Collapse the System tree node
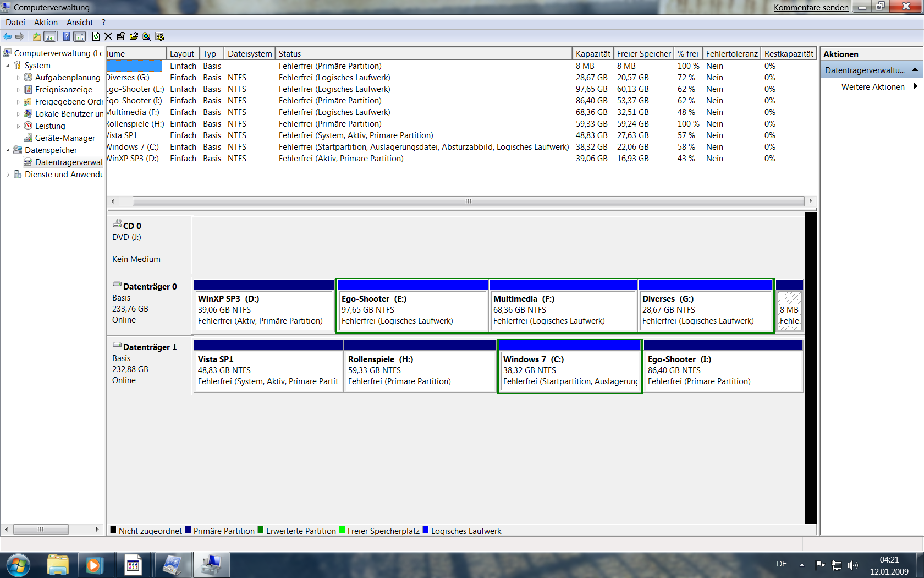924x578 pixels. (8, 66)
